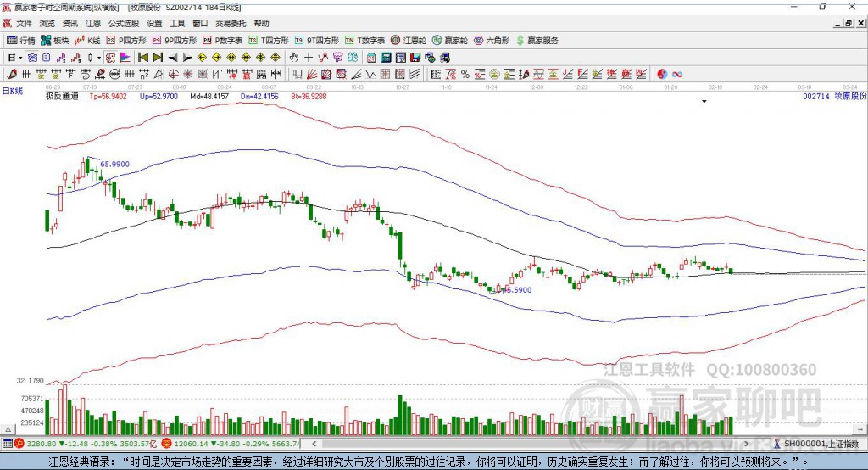The width and height of the screenshot is (868, 470).
Task: Select the zigzag wave line tool
Action: coord(370,75)
